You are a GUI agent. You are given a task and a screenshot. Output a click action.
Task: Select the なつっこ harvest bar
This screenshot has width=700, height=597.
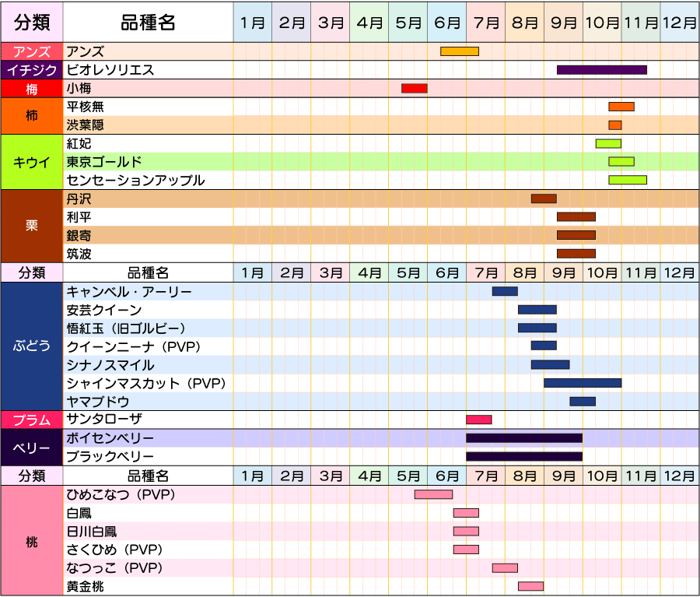coord(505,567)
